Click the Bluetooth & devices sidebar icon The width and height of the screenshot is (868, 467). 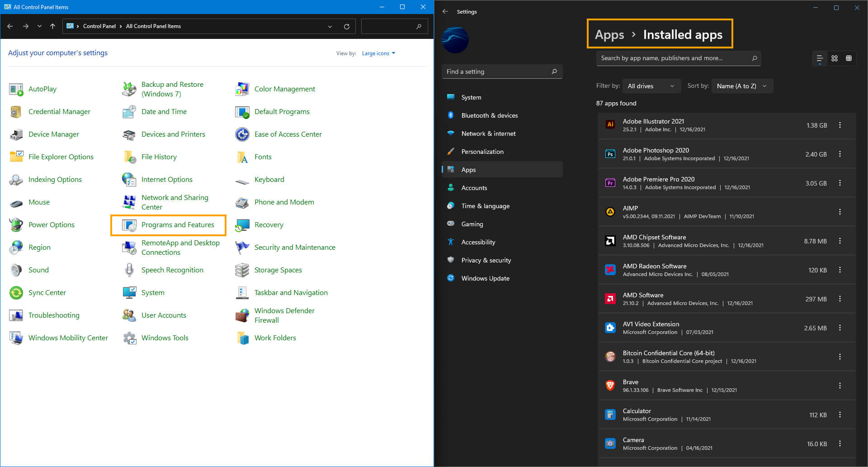pos(451,115)
